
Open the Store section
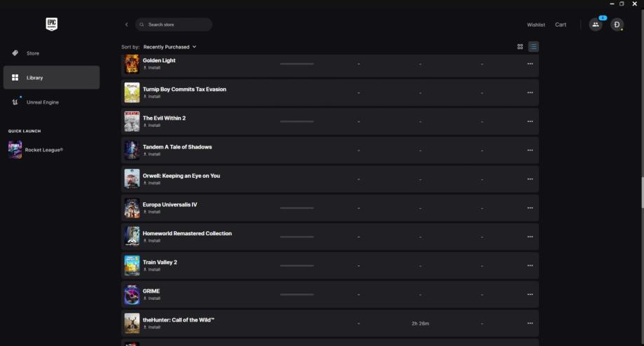point(33,53)
